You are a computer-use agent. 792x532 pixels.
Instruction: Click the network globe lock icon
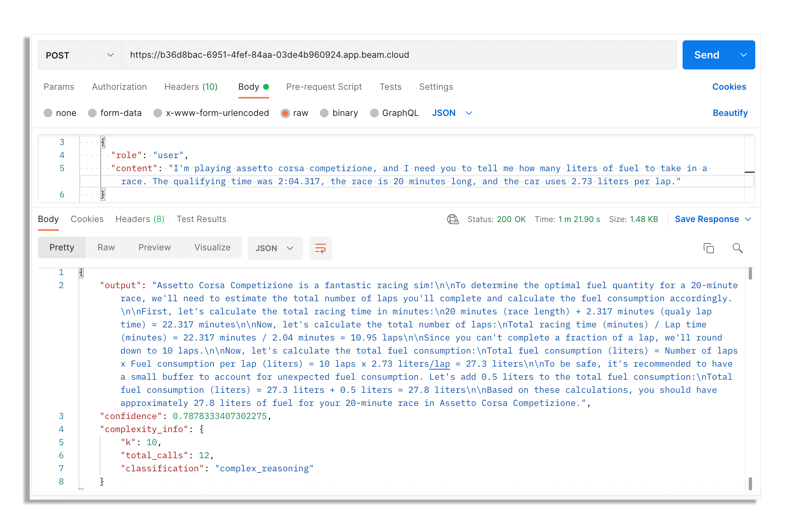coord(453,219)
